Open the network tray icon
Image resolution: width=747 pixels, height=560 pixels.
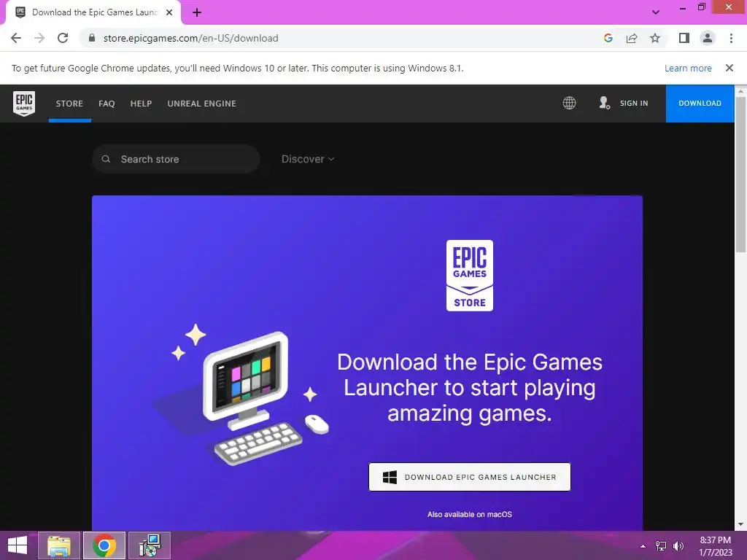[661, 546]
